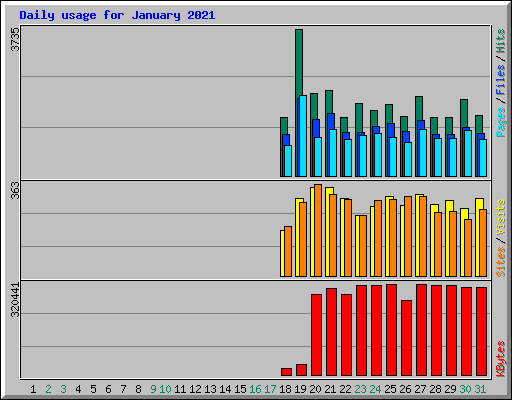Click the green Hits legend label
512x400 pixels.
pos(500,41)
